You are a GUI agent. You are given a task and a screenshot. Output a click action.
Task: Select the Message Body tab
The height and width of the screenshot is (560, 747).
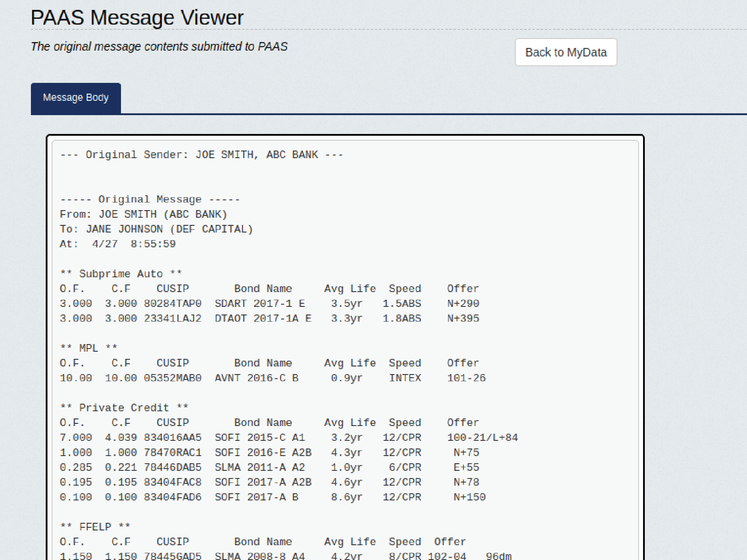(x=76, y=98)
